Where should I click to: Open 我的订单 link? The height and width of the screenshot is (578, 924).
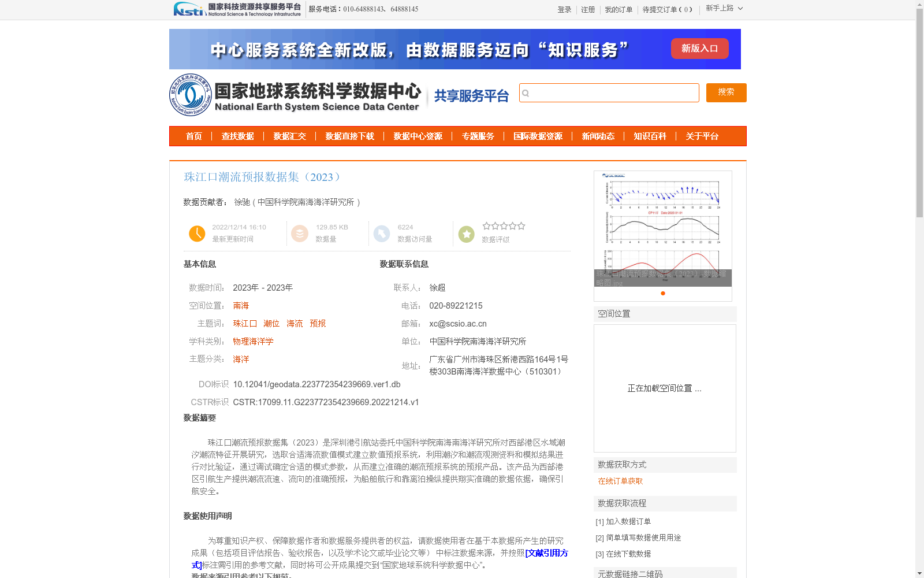[x=619, y=10]
